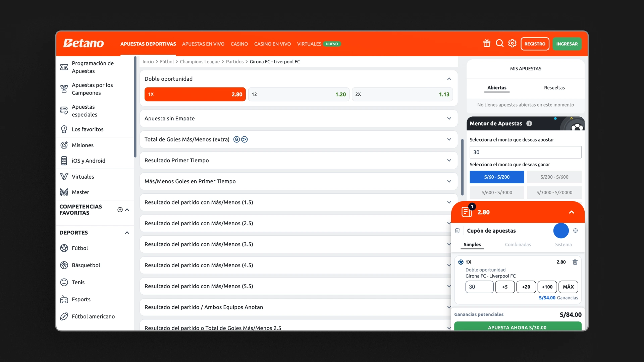Open the CASINO tab
The image size is (644, 362).
click(x=239, y=44)
